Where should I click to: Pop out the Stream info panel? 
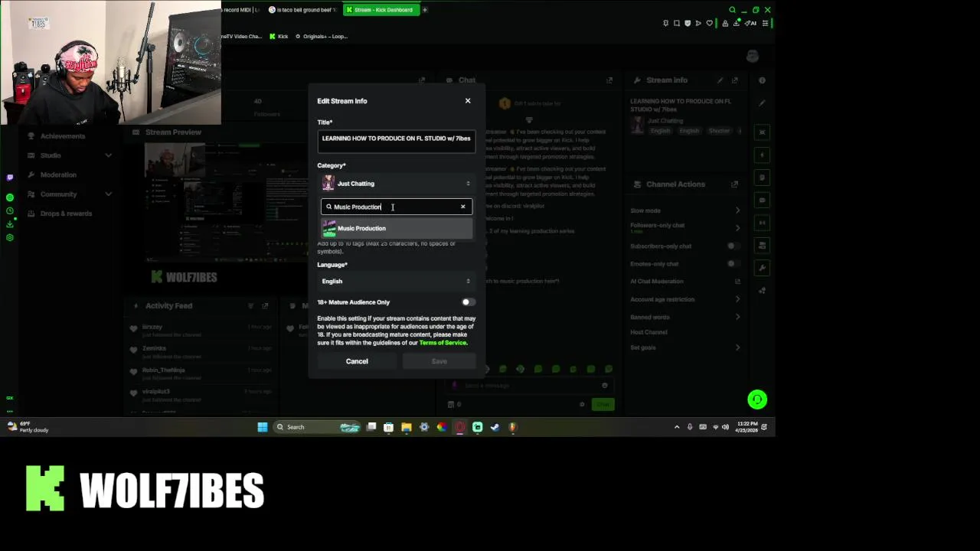click(x=734, y=80)
